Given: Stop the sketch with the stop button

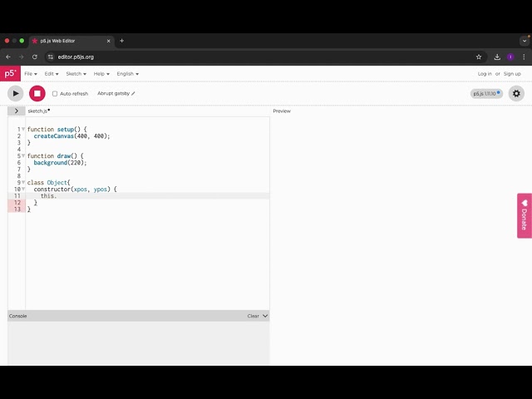Looking at the screenshot, I should pyautogui.click(x=37, y=93).
